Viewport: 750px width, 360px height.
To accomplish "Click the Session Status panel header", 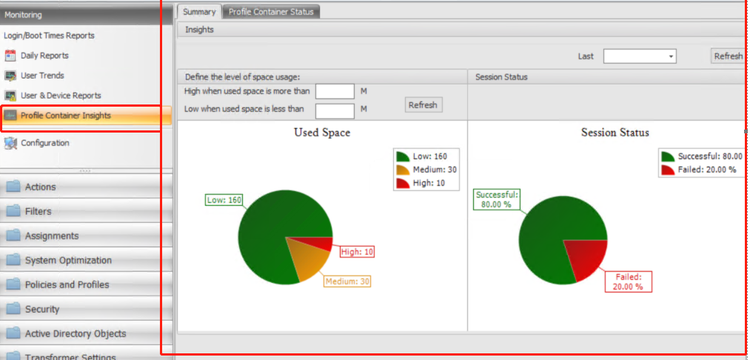I will pyautogui.click(x=607, y=77).
